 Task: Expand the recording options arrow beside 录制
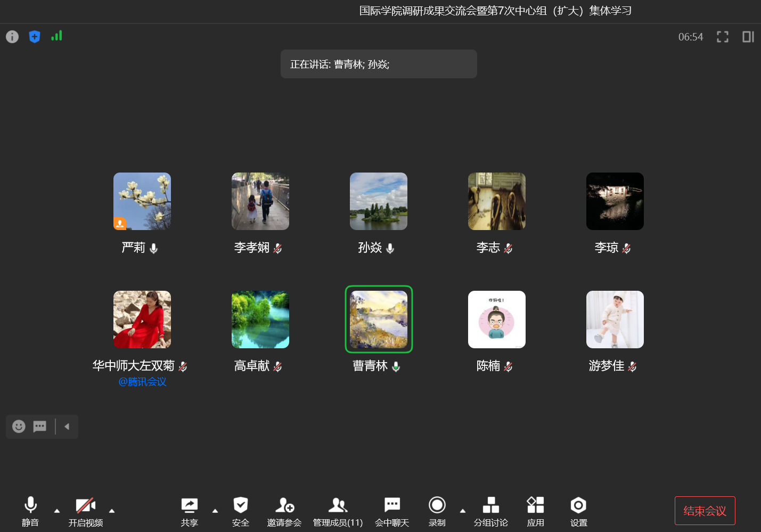pyautogui.click(x=463, y=511)
